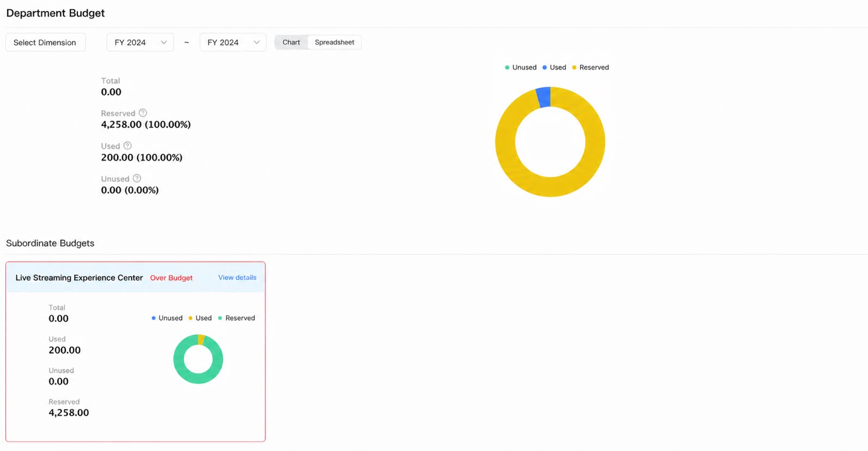The image size is (868, 451).
Task: Open View details for Live Streaming Experience Center
Action: [237, 278]
